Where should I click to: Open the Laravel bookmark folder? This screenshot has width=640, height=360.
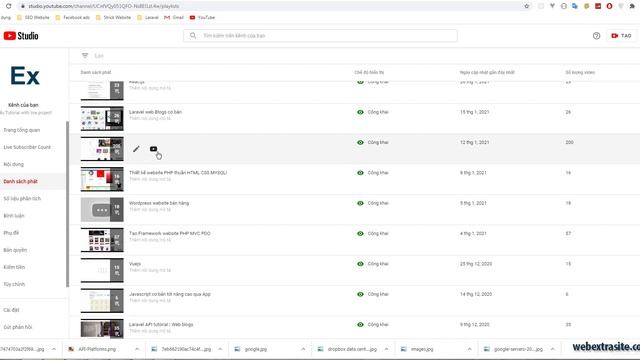tap(148, 18)
